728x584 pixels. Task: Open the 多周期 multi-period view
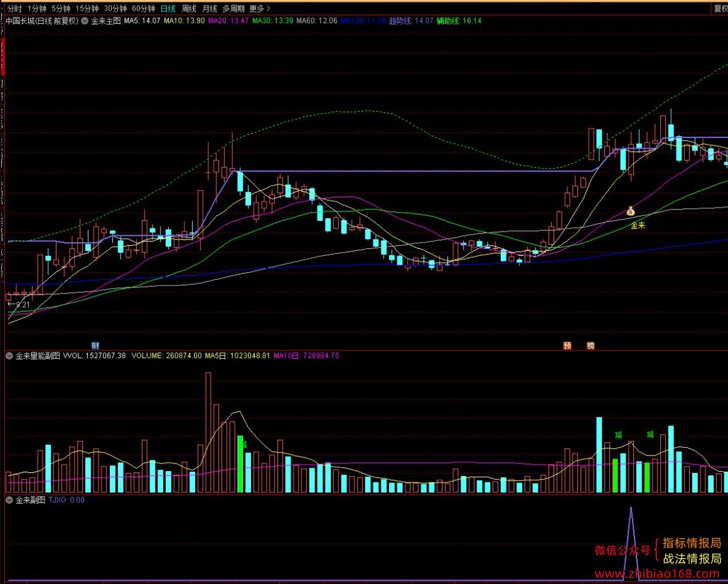click(233, 8)
